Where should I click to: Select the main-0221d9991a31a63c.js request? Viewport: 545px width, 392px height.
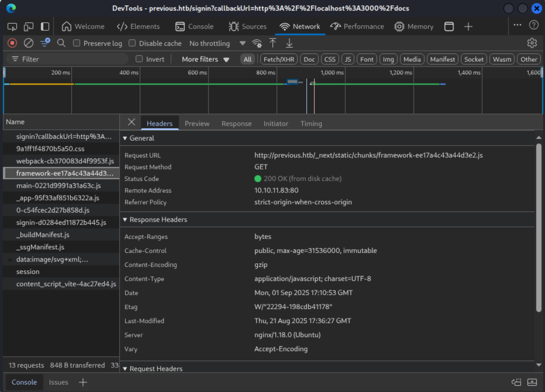click(58, 186)
